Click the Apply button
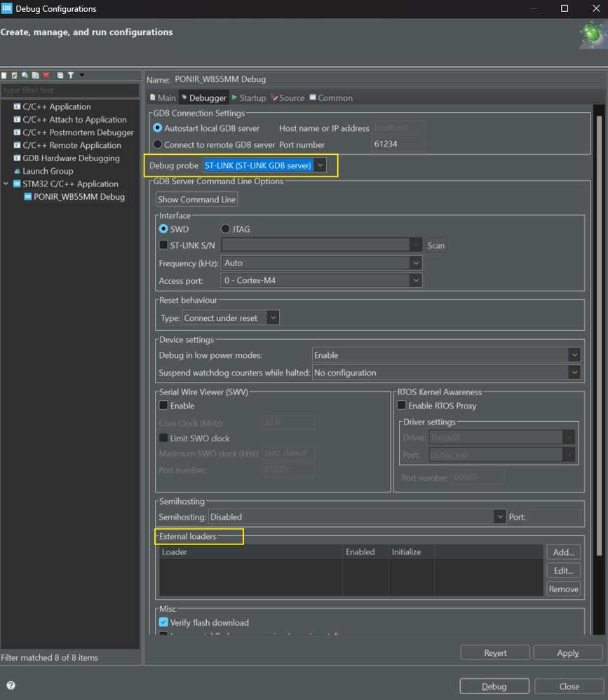This screenshot has height=700, width=608. coord(567,653)
